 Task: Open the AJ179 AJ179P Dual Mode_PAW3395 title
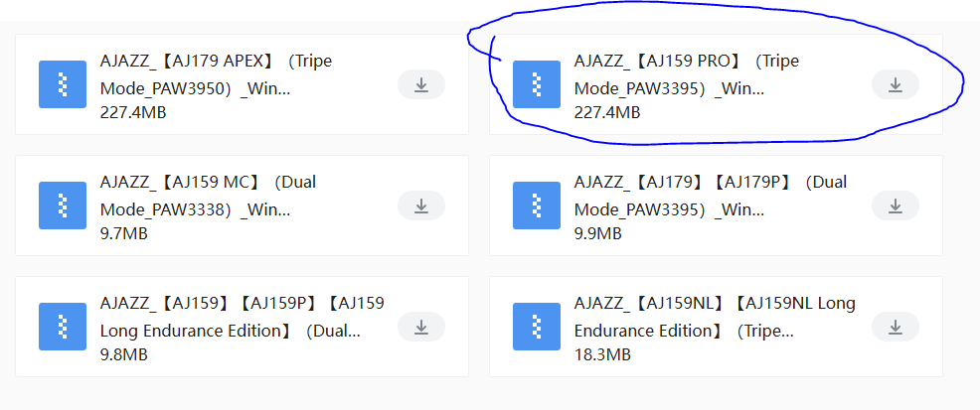click(710, 196)
